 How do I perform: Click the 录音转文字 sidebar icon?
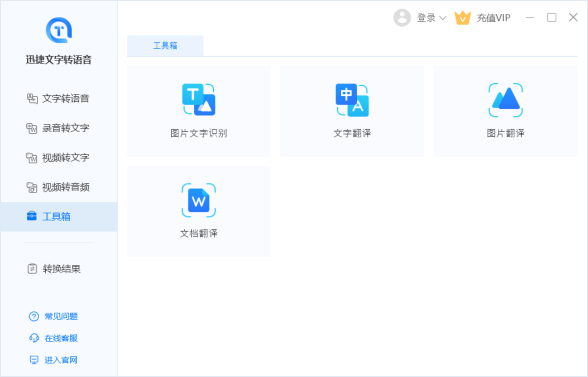pos(32,128)
